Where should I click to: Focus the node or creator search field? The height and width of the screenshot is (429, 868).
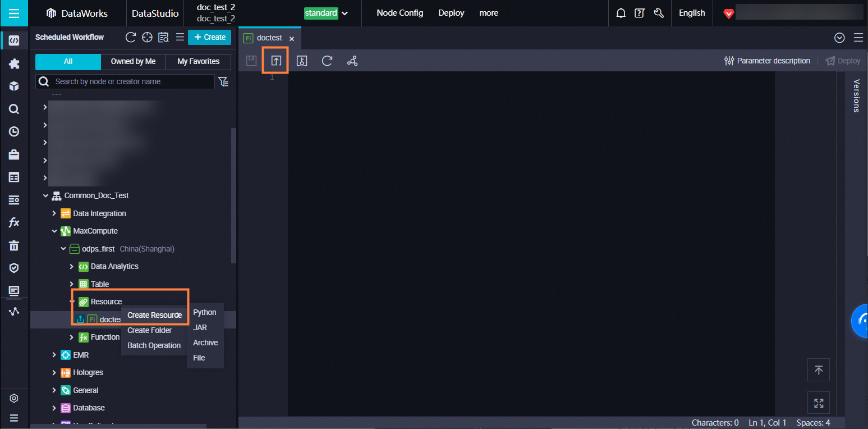(125, 81)
